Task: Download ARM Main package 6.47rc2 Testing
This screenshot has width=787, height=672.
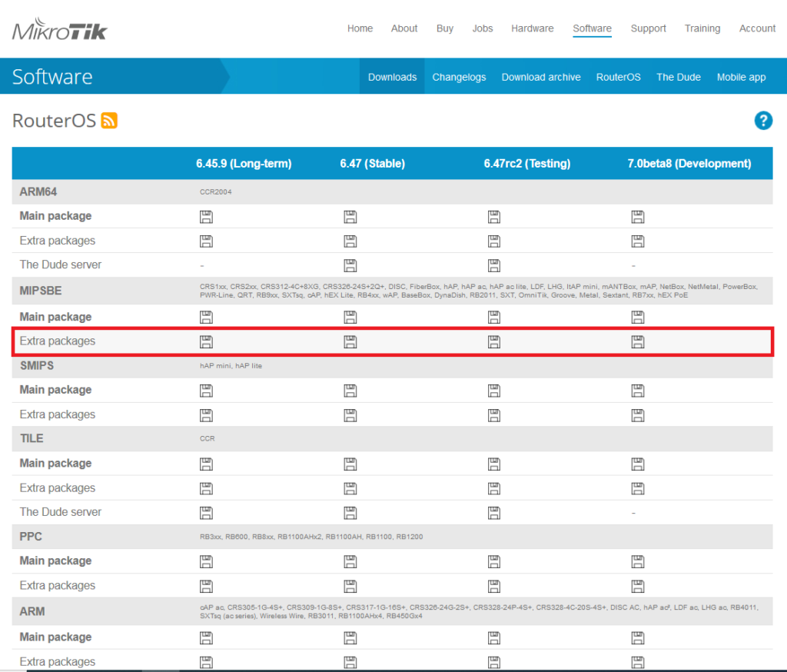Action: (x=494, y=638)
